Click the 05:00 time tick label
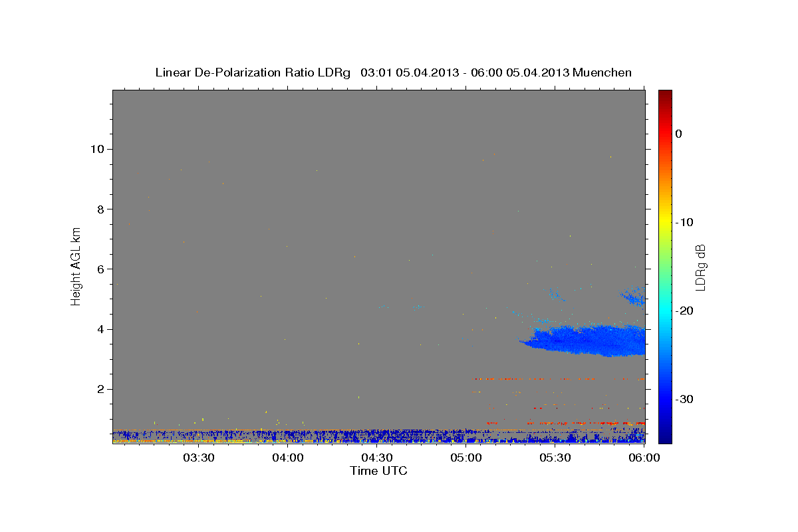This screenshot has width=798, height=532. click(466, 458)
